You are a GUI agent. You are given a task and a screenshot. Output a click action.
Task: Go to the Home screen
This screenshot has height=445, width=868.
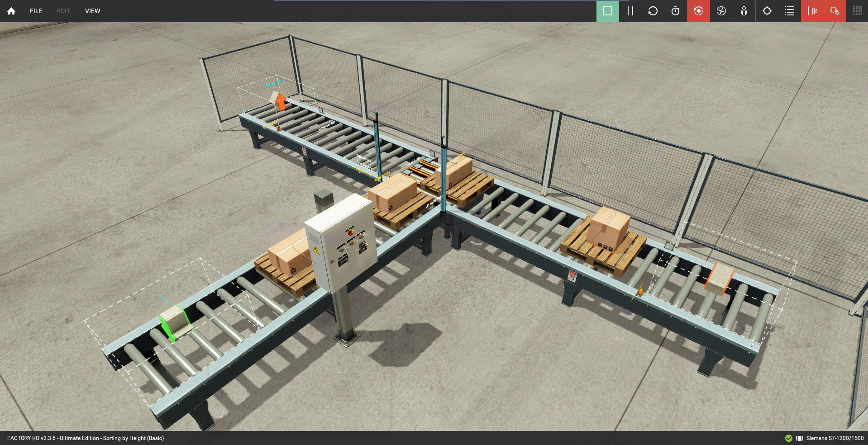coord(11,11)
